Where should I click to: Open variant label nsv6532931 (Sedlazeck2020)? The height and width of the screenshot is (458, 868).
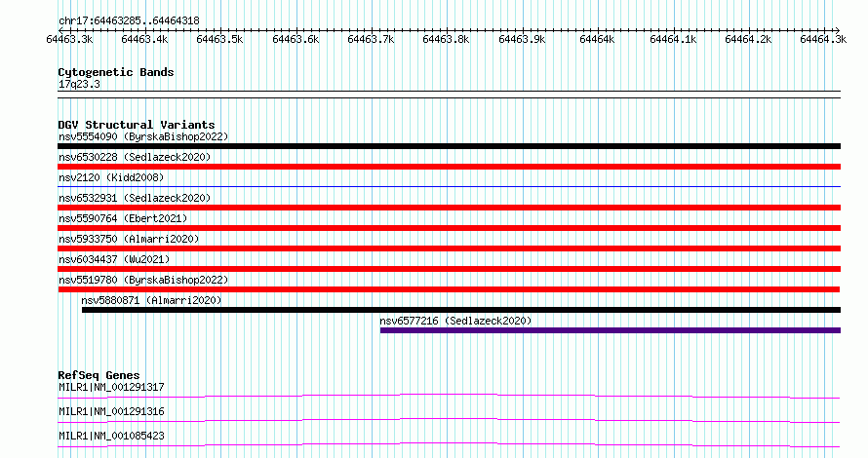click(x=135, y=198)
